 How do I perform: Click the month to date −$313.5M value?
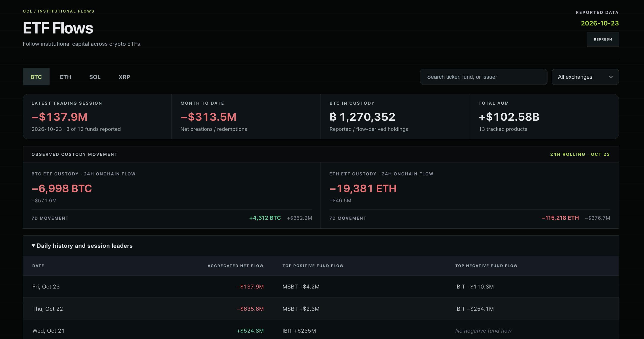click(209, 117)
